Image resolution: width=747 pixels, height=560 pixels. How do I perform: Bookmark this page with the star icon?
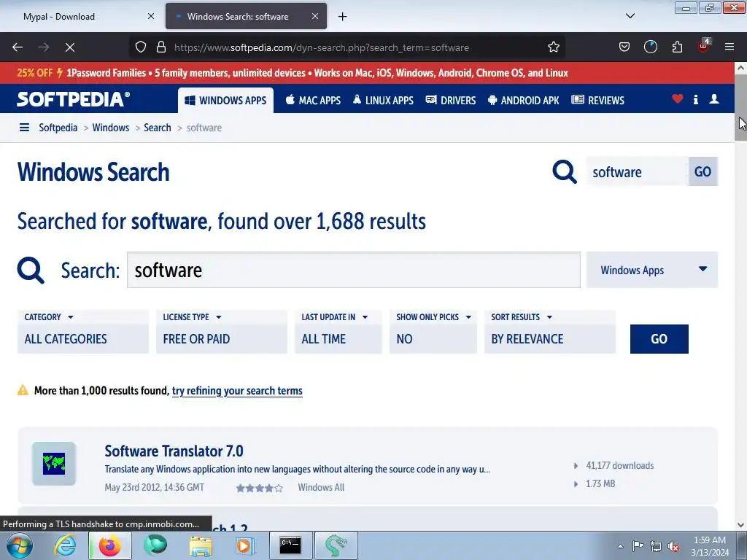click(x=553, y=47)
